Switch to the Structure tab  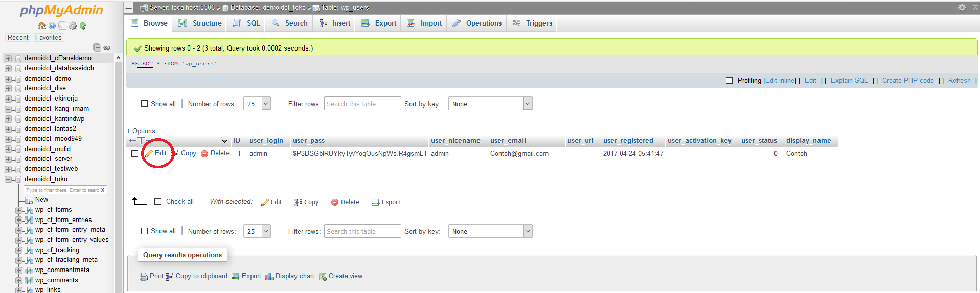pos(200,23)
